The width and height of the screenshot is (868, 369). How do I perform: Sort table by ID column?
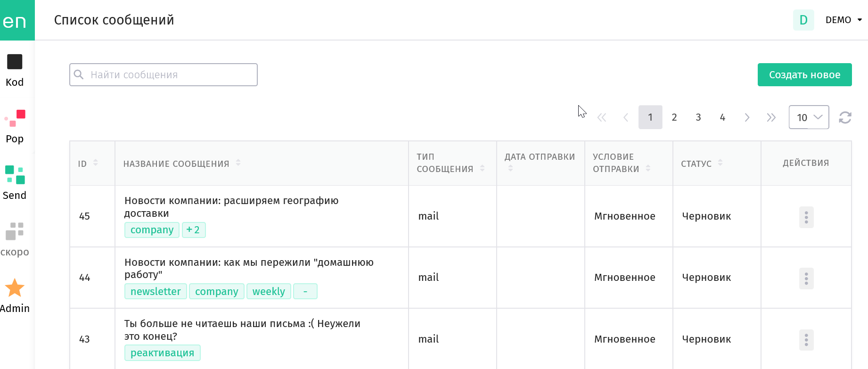coord(96,163)
